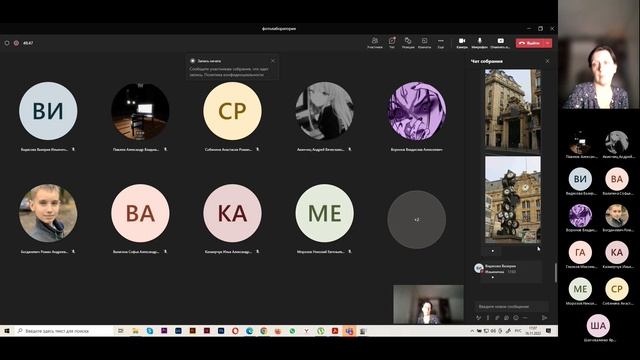Open Opera browser from the taskbar
Viewport: 640px width, 360px height.
click(235, 331)
